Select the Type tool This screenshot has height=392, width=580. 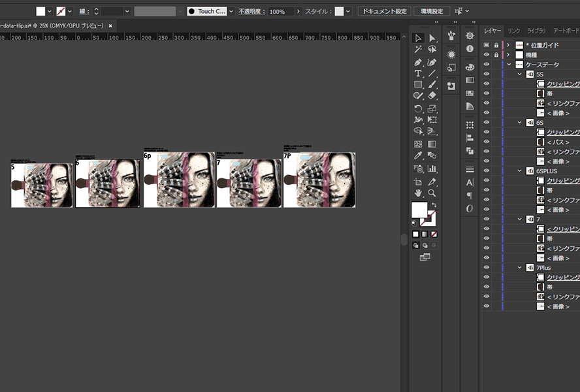click(418, 73)
